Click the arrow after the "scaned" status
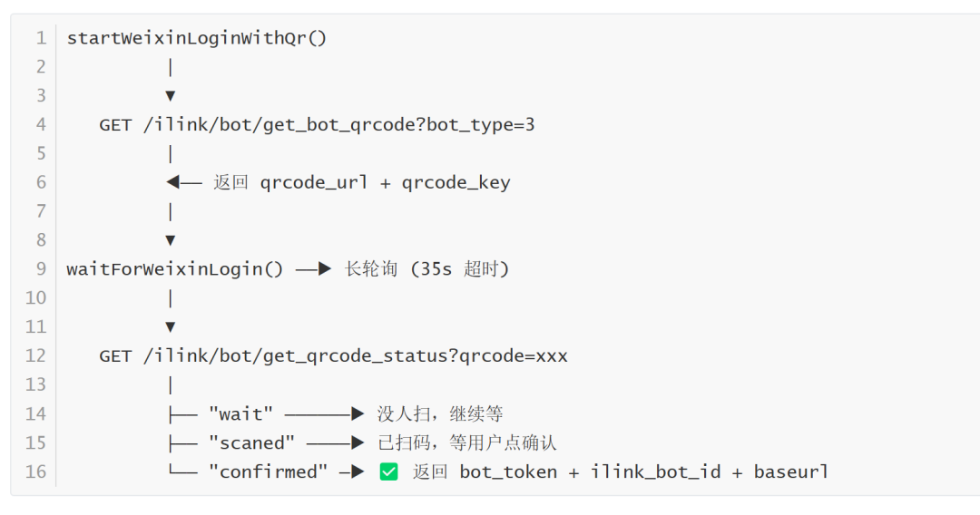The height and width of the screenshot is (515, 980). [x=335, y=443]
